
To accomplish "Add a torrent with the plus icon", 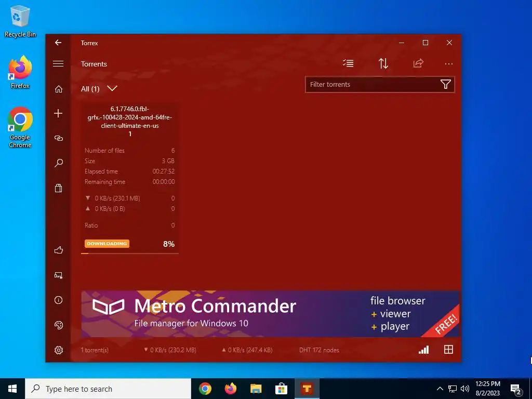I will point(58,113).
